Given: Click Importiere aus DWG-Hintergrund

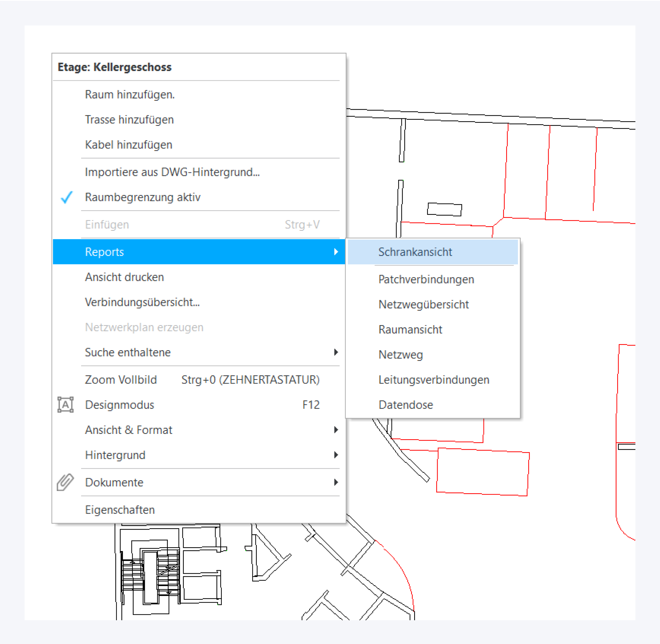Looking at the screenshot, I should [x=172, y=172].
